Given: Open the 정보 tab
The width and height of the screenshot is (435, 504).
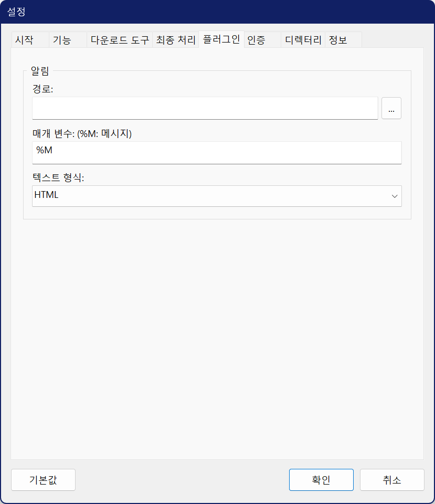Looking at the screenshot, I should (x=344, y=40).
